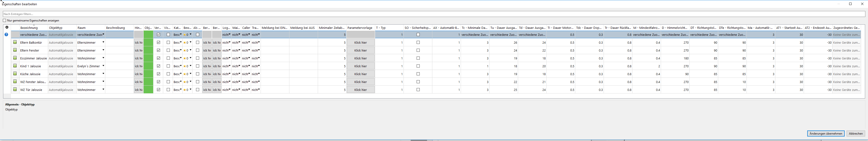868x141 pixels.
Task: Select the Küche Jalousie row icon
Action: [15, 73]
